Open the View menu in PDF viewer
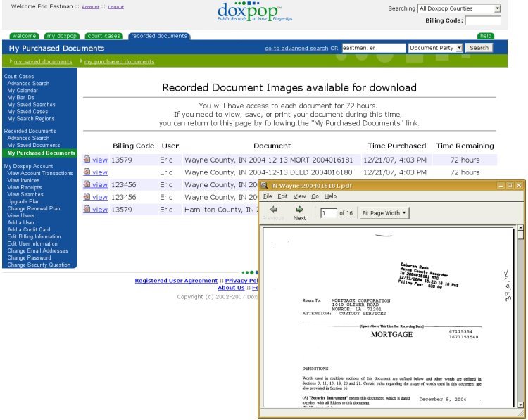 pyautogui.click(x=299, y=196)
